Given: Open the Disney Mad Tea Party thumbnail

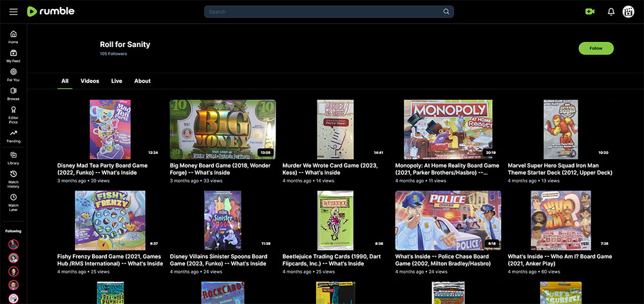Looking at the screenshot, I should (110, 129).
